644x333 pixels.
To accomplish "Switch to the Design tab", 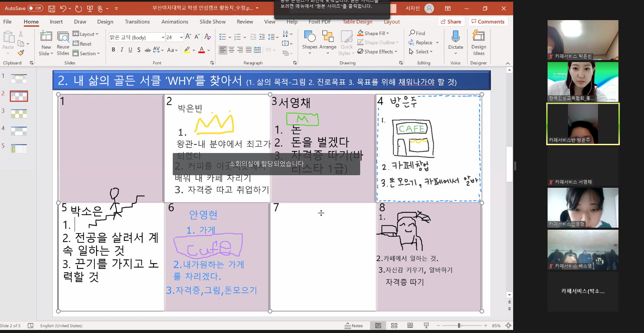I will [x=105, y=21].
